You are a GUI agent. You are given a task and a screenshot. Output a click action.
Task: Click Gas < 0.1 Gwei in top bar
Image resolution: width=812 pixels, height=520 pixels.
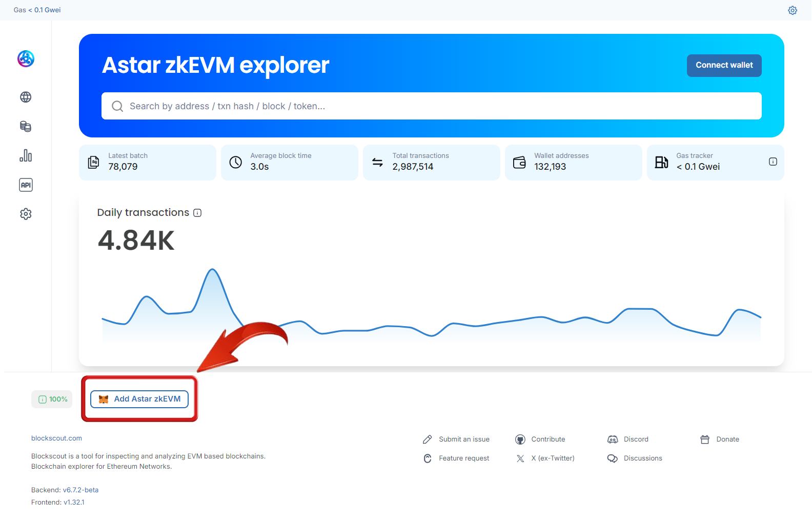[37, 10]
